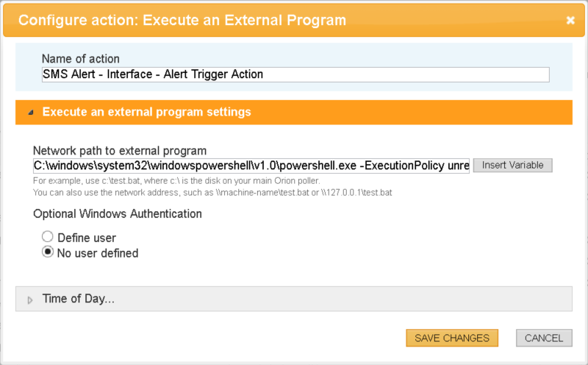The width and height of the screenshot is (588, 365).
Task: Click the 'No user defined' label text
Action: [x=97, y=253]
